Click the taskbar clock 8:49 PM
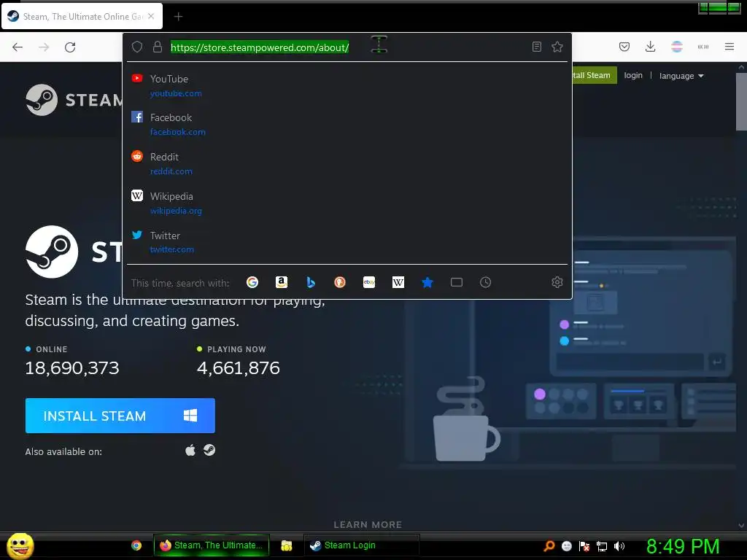 pos(683,546)
